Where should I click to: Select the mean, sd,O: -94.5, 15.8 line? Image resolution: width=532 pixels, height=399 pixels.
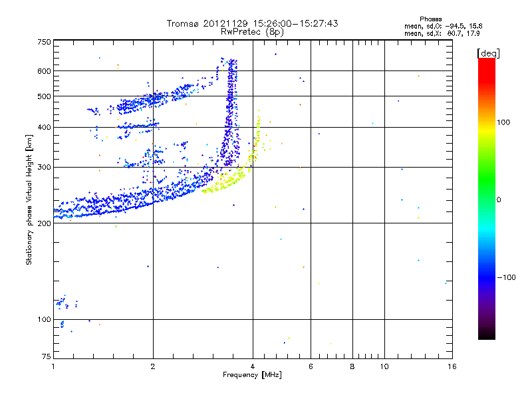point(443,26)
